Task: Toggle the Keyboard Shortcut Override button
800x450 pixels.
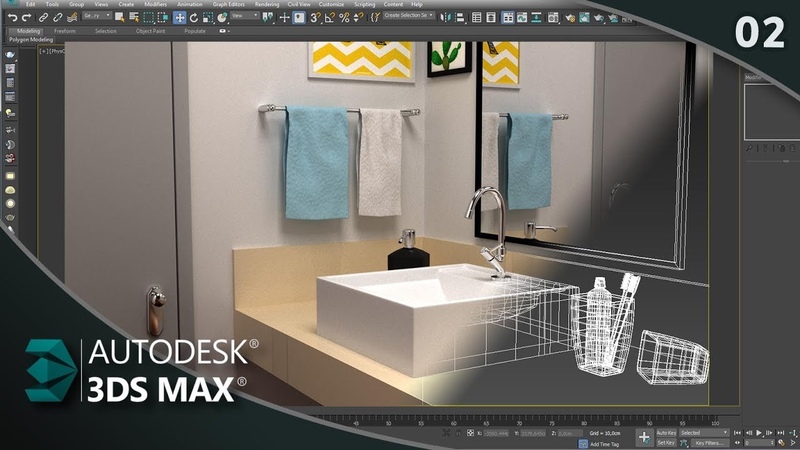Action: 299,18
